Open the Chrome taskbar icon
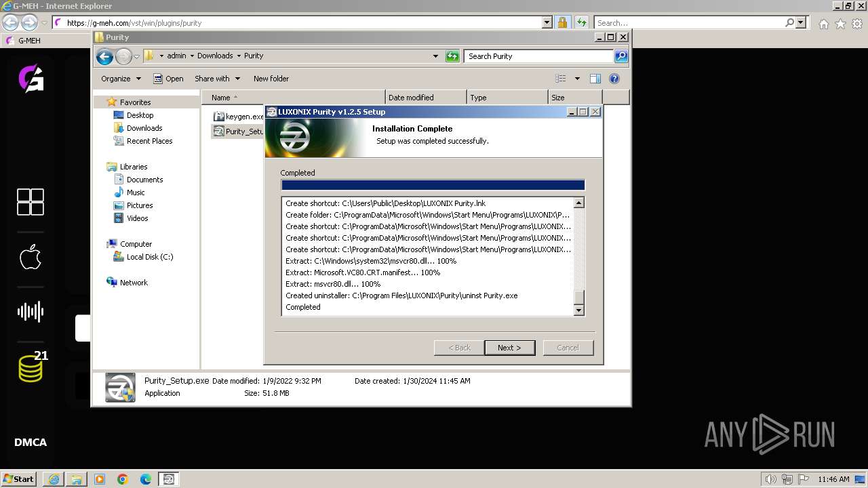This screenshot has height=488, width=868. (123, 479)
